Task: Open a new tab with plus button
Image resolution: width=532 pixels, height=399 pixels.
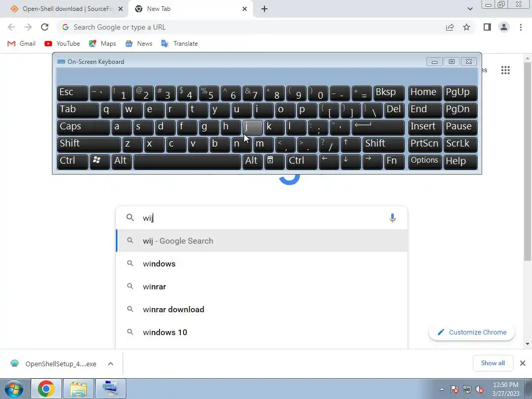Action: tap(264, 9)
